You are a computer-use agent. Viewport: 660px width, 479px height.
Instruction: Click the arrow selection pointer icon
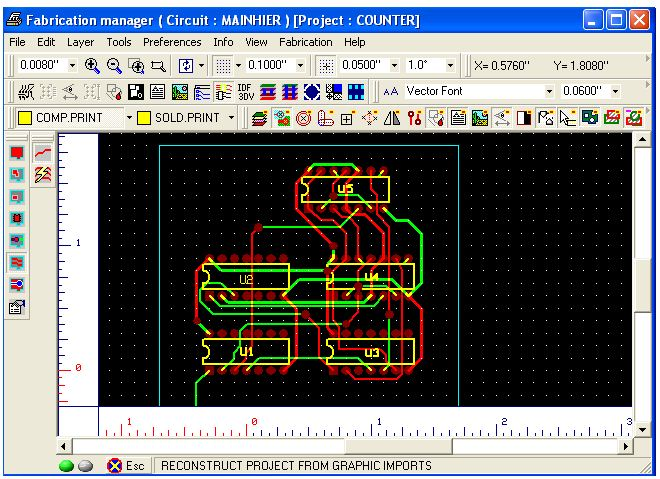click(567, 118)
